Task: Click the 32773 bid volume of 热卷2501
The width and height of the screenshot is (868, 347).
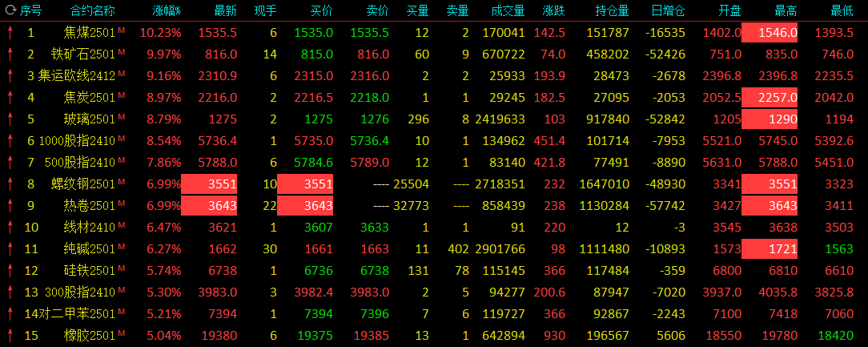Action: 412,206
